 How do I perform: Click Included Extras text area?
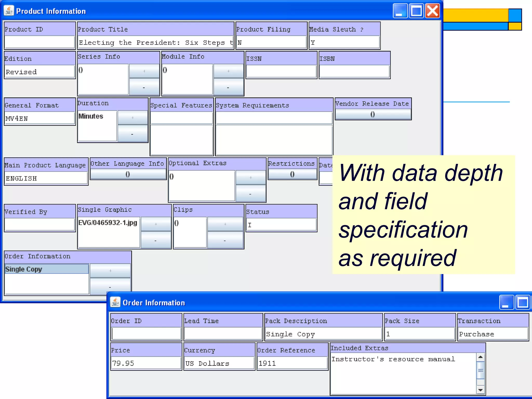[404, 374]
